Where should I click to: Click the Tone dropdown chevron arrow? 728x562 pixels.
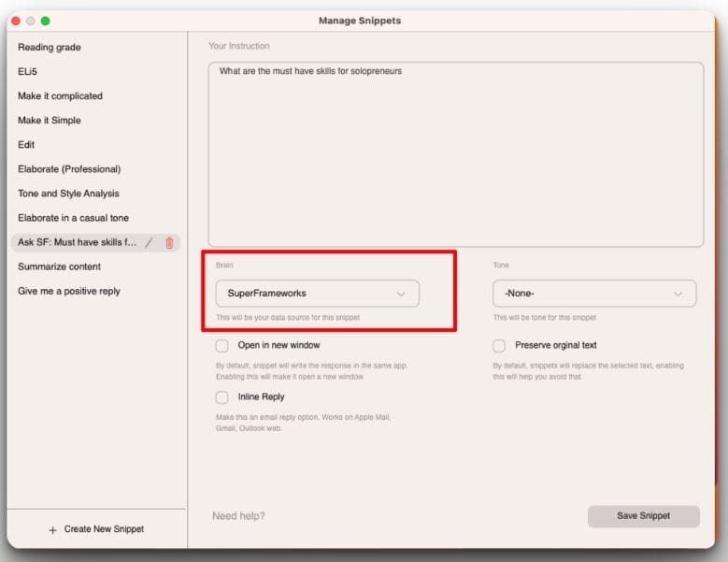point(678,294)
